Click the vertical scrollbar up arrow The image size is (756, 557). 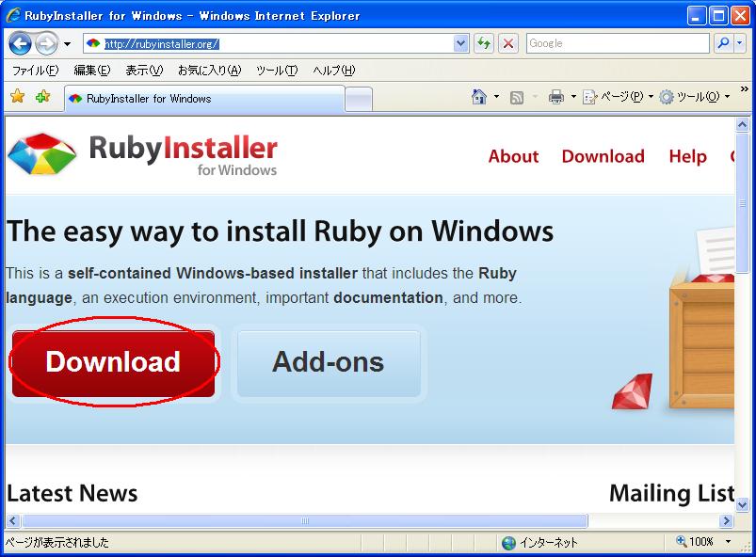tap(743, 125)
